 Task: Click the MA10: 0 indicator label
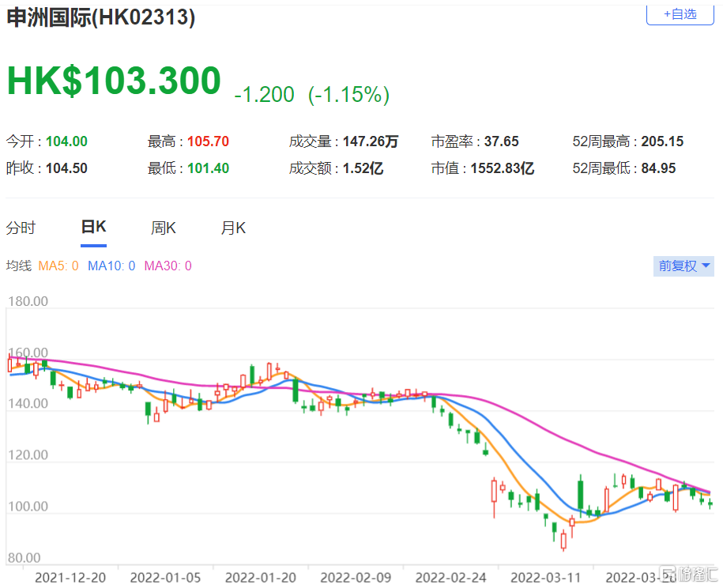(x=111, y=266)
